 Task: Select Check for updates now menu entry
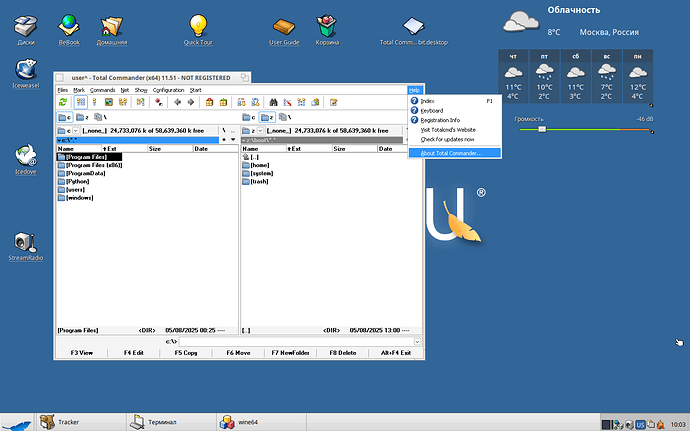(455, 140)
